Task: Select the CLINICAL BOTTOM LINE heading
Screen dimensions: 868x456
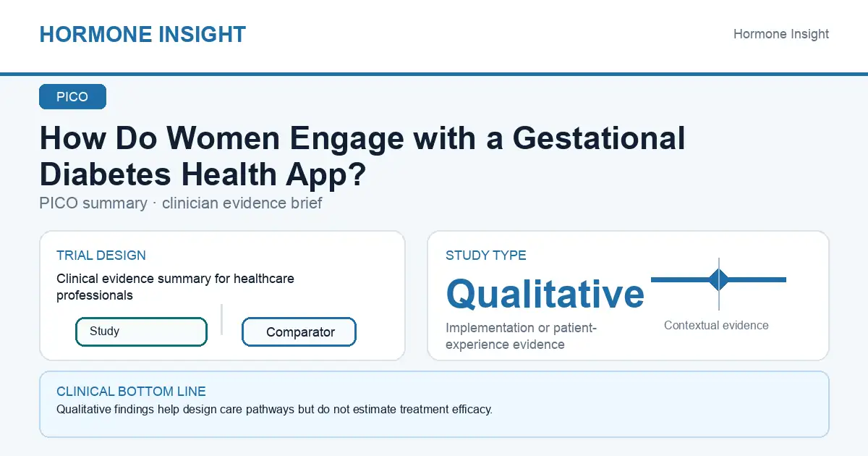Action: (131, 392)
